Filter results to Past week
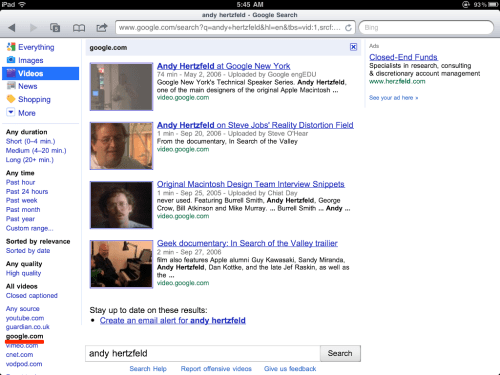The width and height of the screenshot is (500, 375). [22, 201]
